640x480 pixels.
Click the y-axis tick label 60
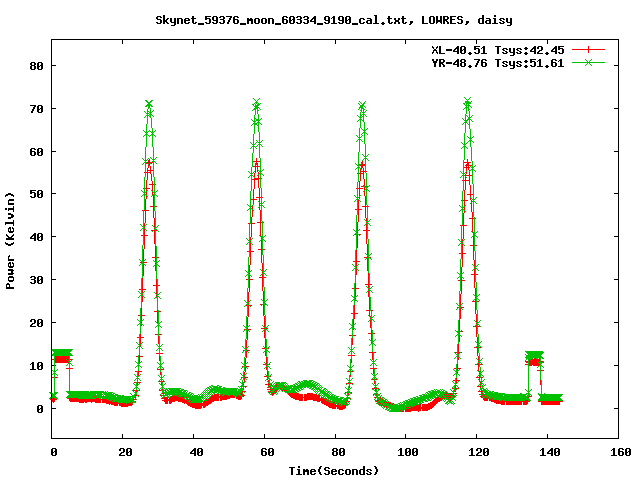point(36,152)
